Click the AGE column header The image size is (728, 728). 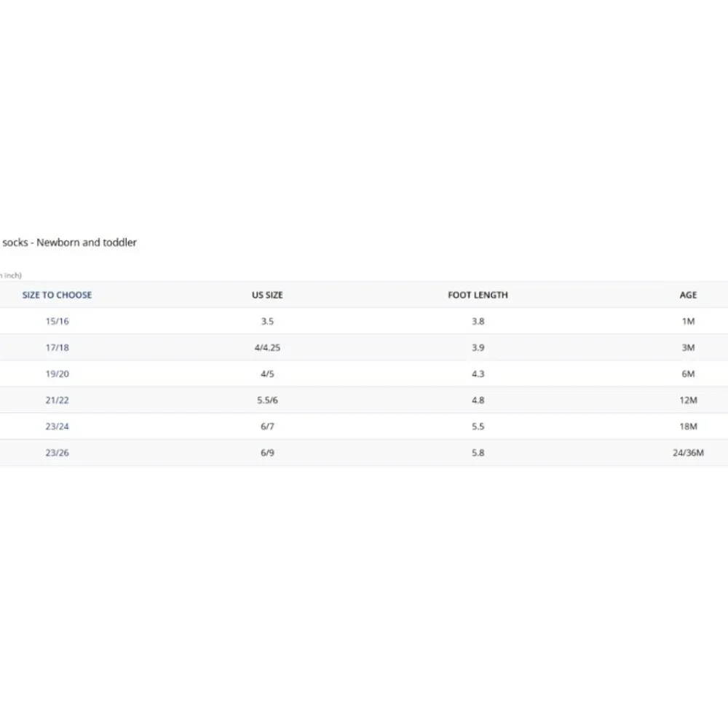tap(688, 295)
